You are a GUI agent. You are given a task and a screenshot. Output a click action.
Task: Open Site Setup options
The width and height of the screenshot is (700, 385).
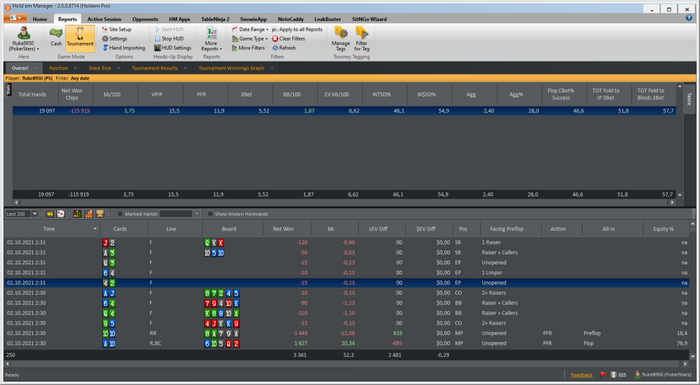[117, 29]
